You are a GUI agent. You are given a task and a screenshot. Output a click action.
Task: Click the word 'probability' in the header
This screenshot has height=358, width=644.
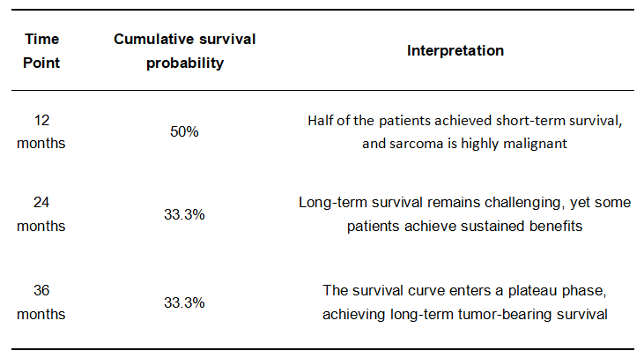coord(185,63)
